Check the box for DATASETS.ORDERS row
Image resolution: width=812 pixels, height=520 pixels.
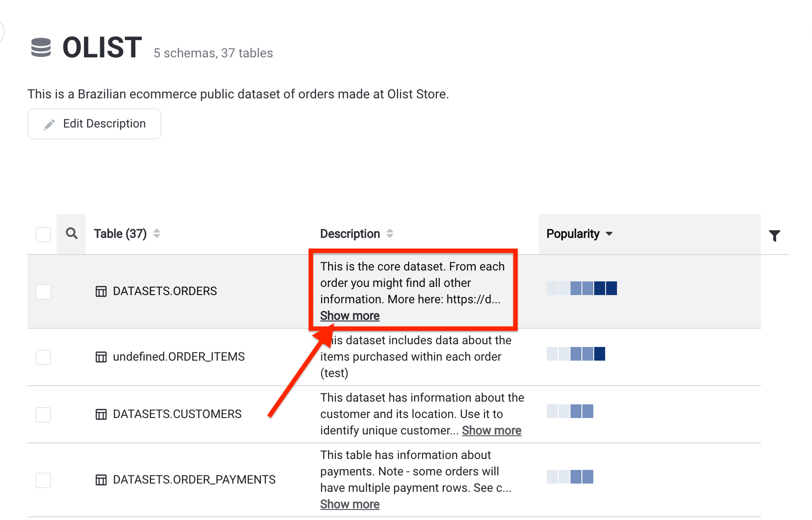pos(43,292)
